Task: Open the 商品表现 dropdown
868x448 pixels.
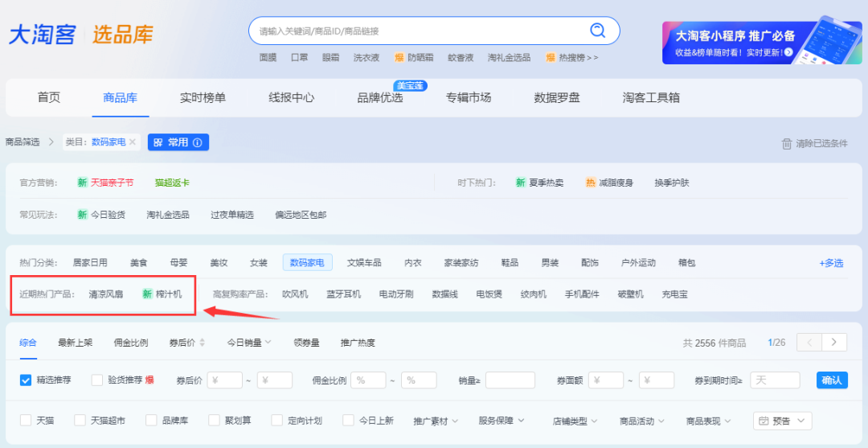Action: click(709, 421)
